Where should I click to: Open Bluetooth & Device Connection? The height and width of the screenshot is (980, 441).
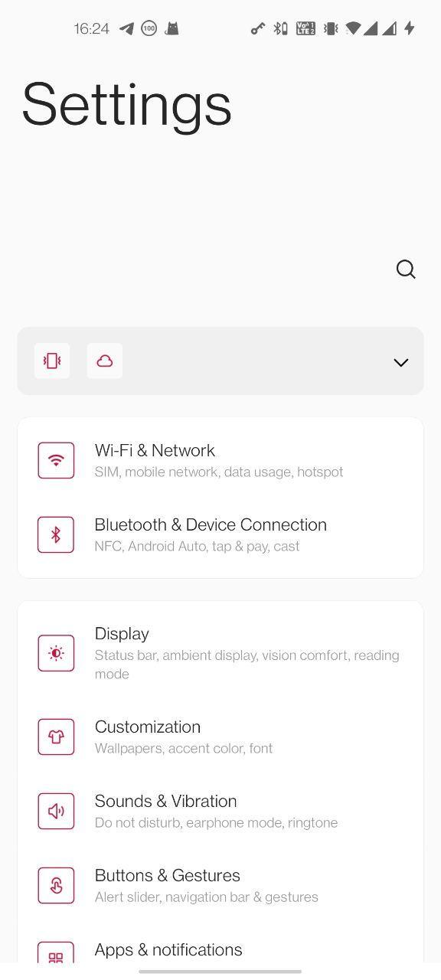click(220, 534)
